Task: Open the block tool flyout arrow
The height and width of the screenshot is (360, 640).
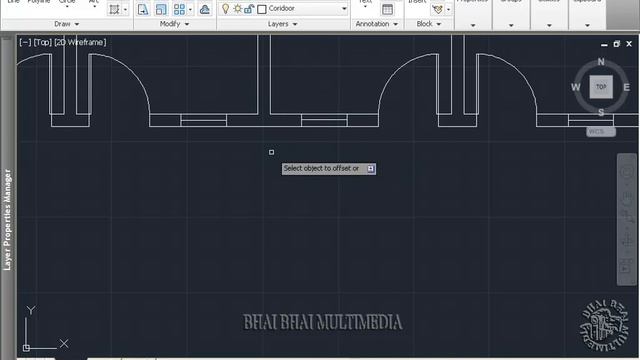Action: (449, 9)
